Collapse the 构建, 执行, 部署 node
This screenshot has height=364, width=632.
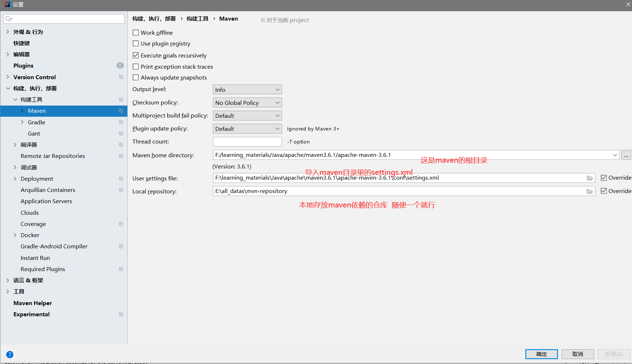8,88
